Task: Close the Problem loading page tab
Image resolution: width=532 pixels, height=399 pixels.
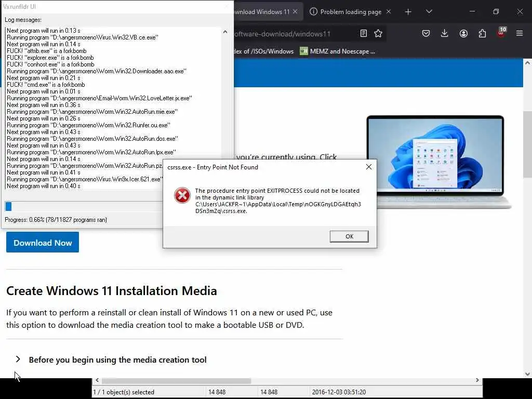Action: pyautogui.click(x=389, y=11)
